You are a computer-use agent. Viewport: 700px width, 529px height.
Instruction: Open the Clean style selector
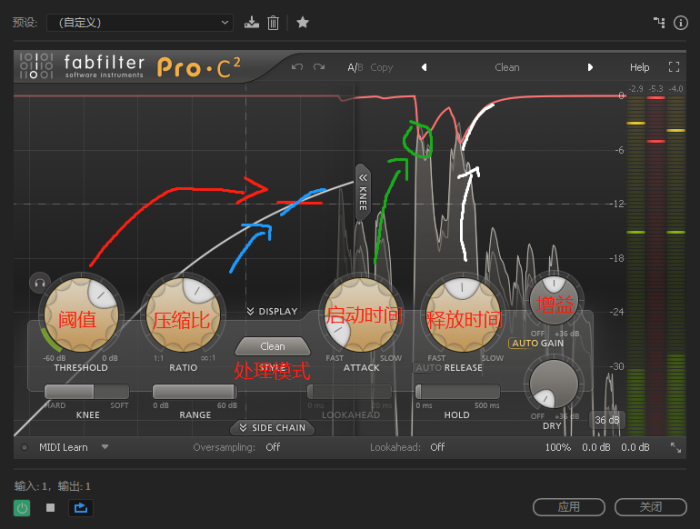tap(272, 347)
